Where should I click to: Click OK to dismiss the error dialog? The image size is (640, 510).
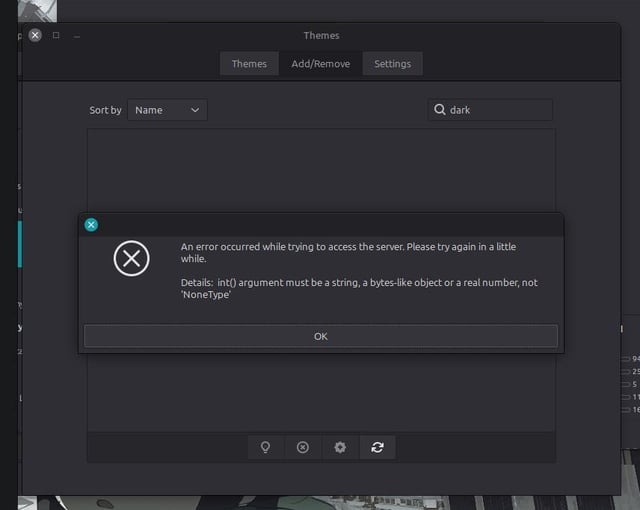320,336
